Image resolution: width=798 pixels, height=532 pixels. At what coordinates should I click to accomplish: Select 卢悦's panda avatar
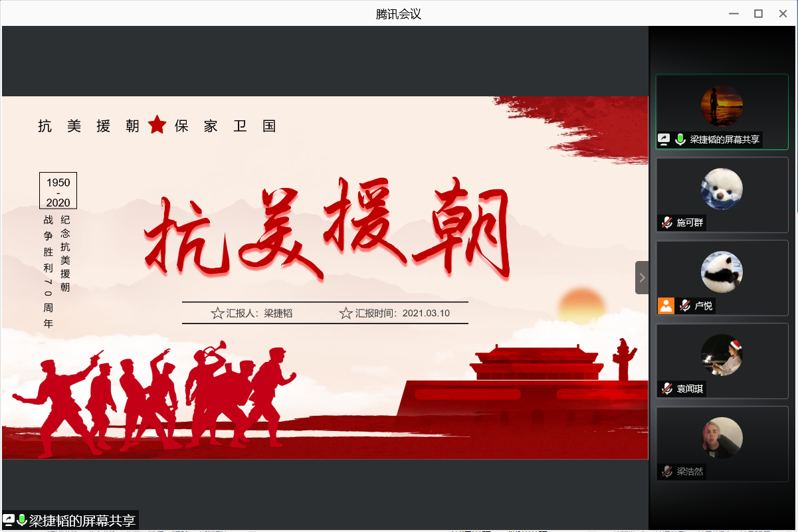[722, 272]
